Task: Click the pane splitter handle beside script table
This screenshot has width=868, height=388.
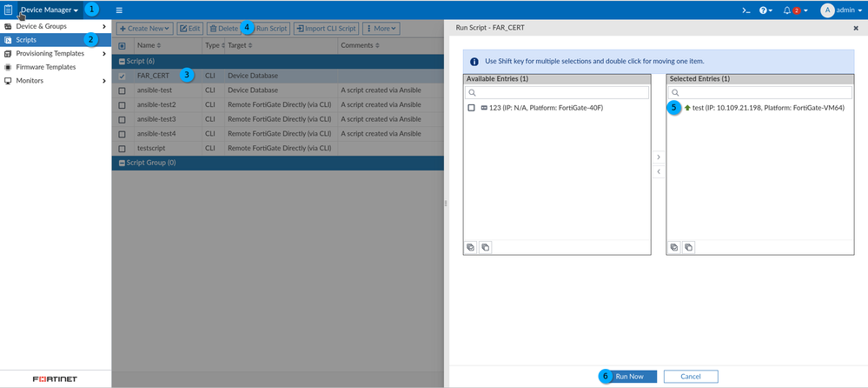Action: point(446,204)
